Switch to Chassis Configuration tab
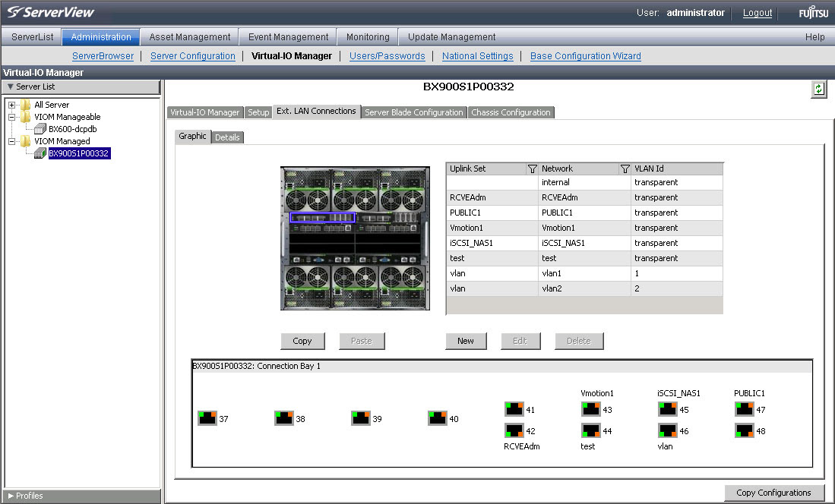 tap(511, 112)
